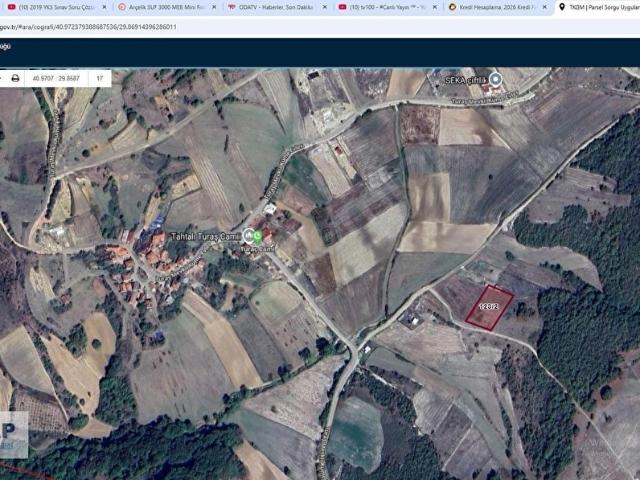
Task: Switch to the Kredi Hesaplama tab
Action: 498,7
